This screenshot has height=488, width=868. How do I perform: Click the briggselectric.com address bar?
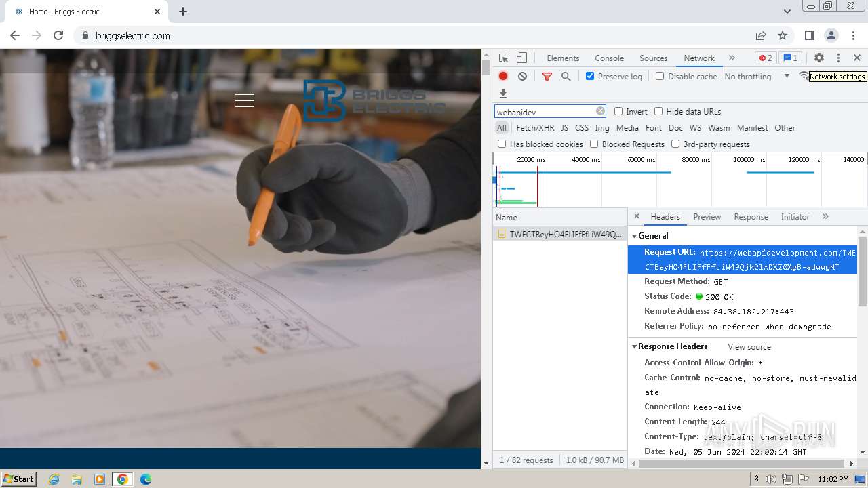point(132,35)
